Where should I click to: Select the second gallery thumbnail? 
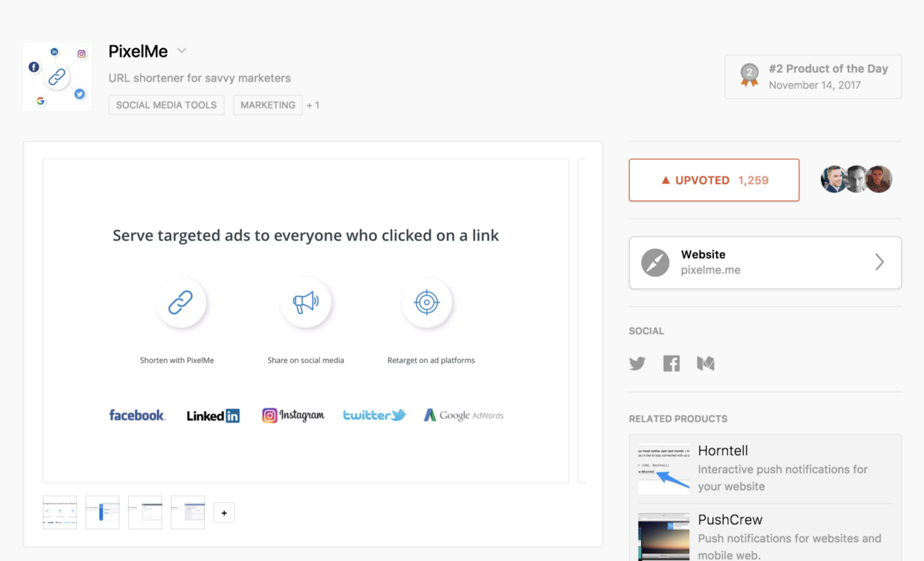pyautogui.click(x=102, y=512)
